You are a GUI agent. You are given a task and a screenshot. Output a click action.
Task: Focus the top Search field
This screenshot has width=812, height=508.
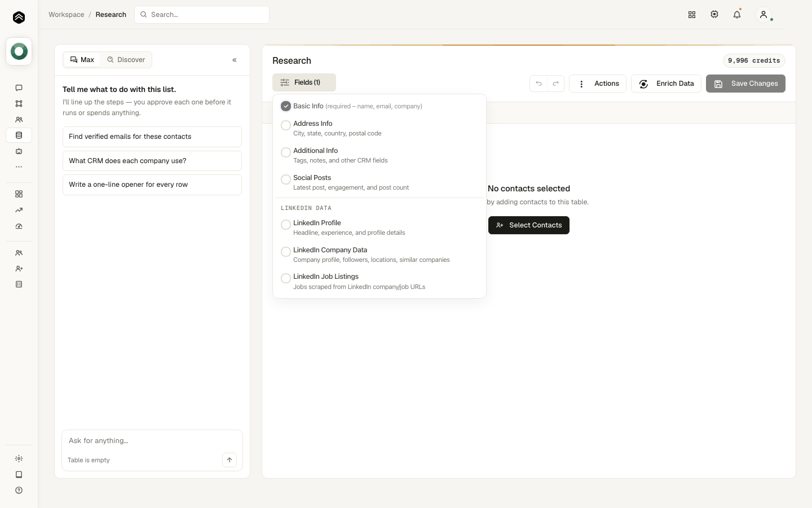click(x=202, y=15)
